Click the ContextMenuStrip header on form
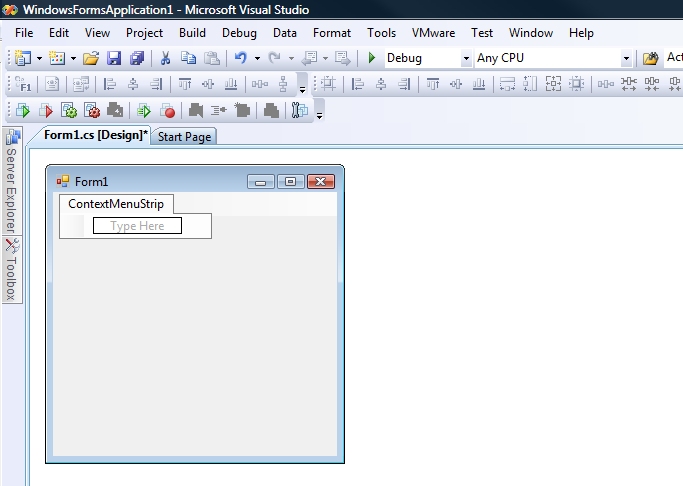The image size is (683, 486). coord(116,204)
